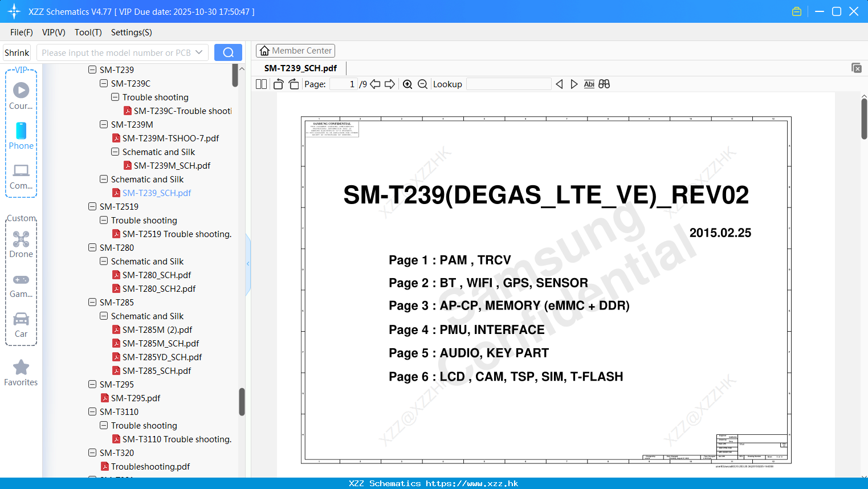Screen dimensions: 868x489
Task: Find next lookup result triangle
Action: [574, 84]
